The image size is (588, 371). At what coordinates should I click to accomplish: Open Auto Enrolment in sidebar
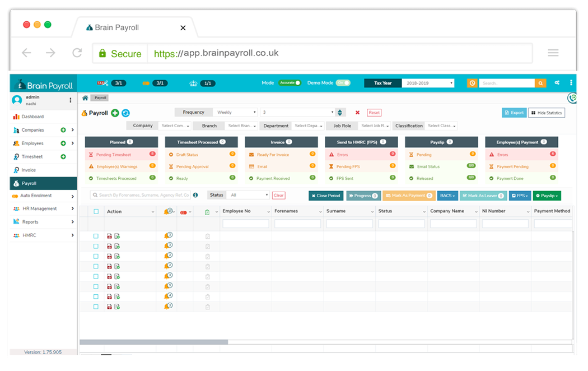(43, 196)
